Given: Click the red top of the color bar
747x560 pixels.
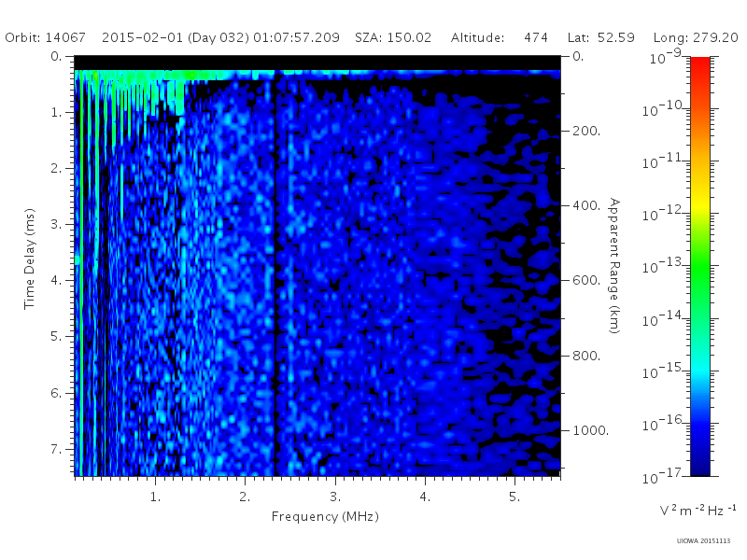Looking at the screenshot, I should (699, 66).
